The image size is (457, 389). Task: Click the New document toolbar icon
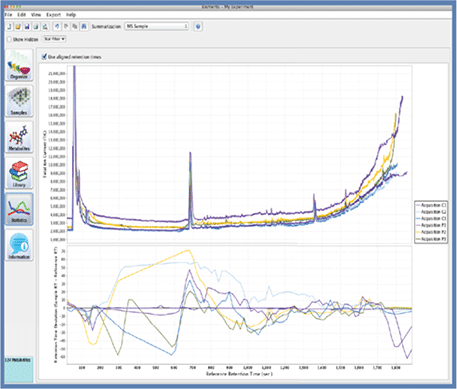click(9, 26)
